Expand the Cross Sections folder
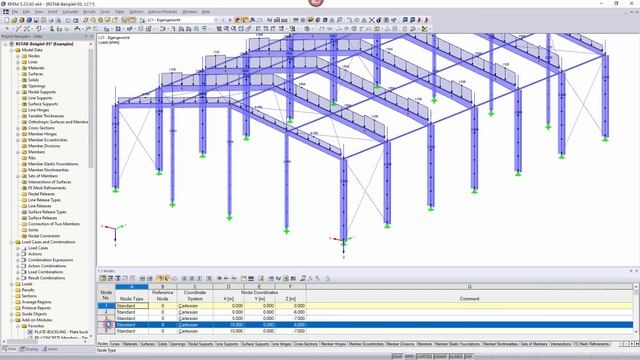Viewport: 640px width, 360px height. coord(18,128)
